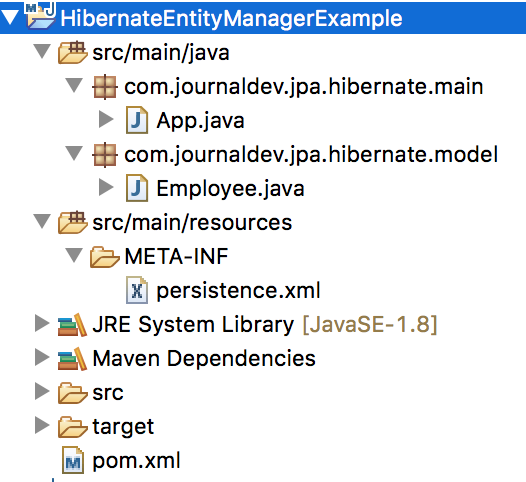Select the Employee.java file label

pyautogui.click(x=230, y=189)
